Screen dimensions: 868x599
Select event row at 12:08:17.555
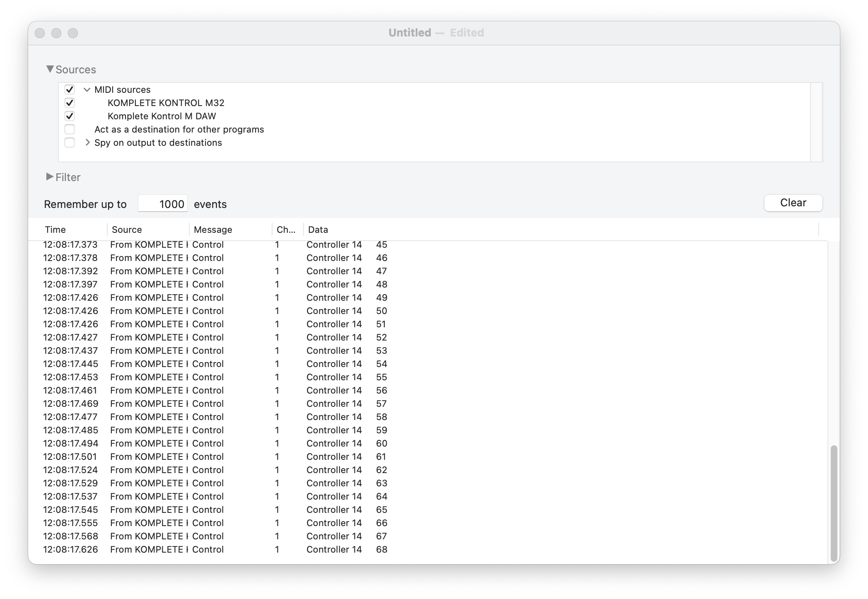428,523
